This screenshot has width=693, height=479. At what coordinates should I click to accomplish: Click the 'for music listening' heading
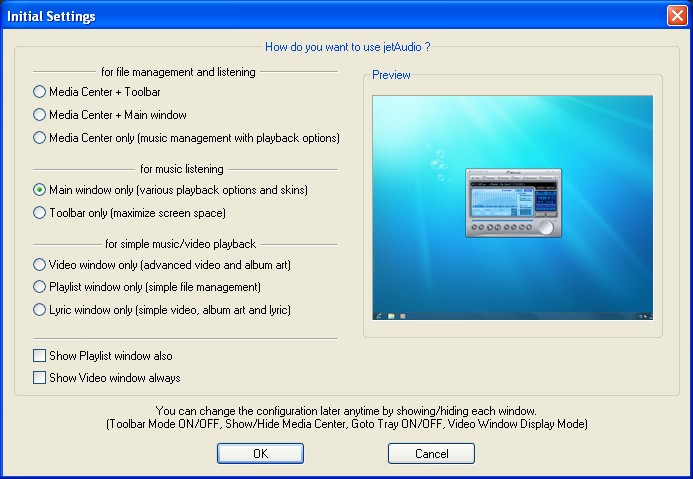click(182, 169)
